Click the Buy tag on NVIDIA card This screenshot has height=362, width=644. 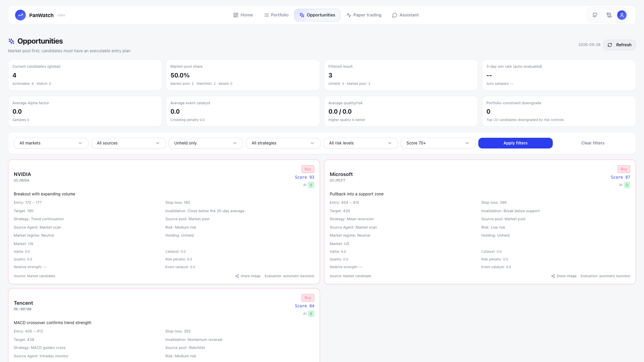[308, 169]
